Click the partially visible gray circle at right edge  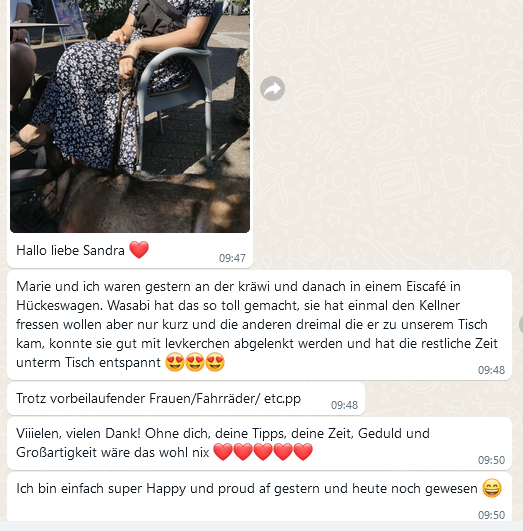[521, 324]
